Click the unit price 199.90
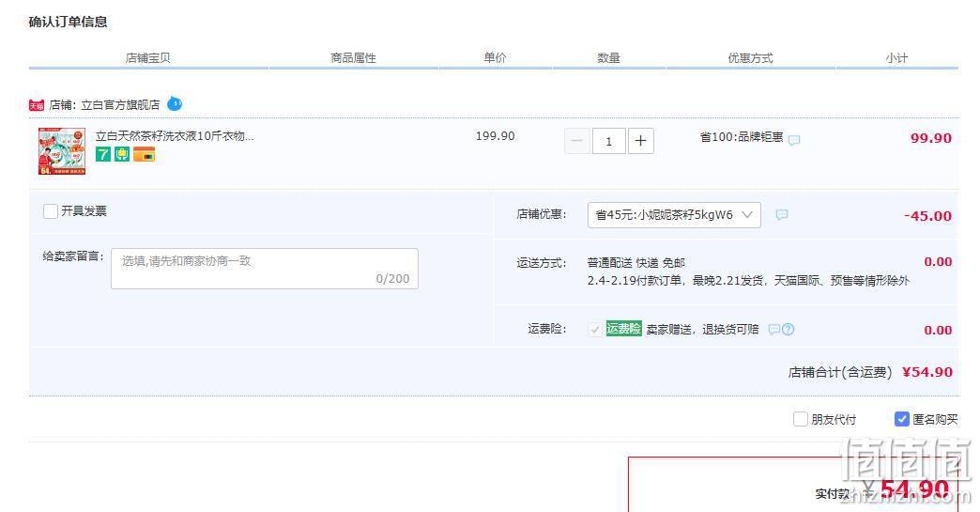Screen dimensions: 980x512 click(x=495, y=136)
